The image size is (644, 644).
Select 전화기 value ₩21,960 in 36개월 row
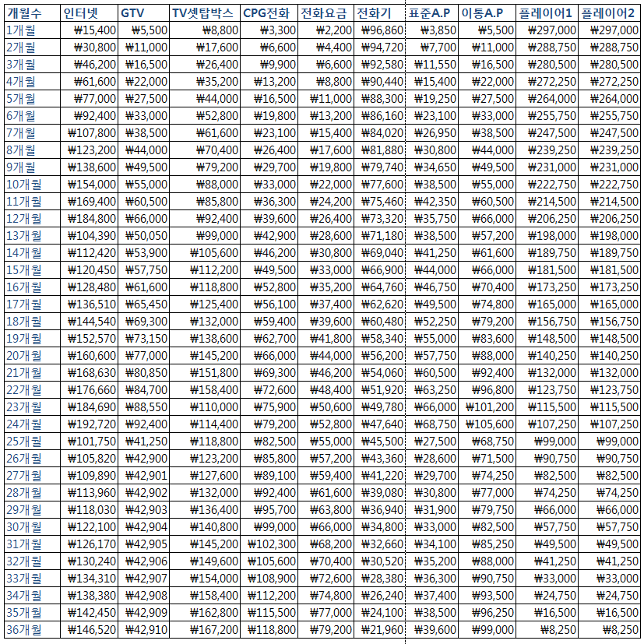379,630
